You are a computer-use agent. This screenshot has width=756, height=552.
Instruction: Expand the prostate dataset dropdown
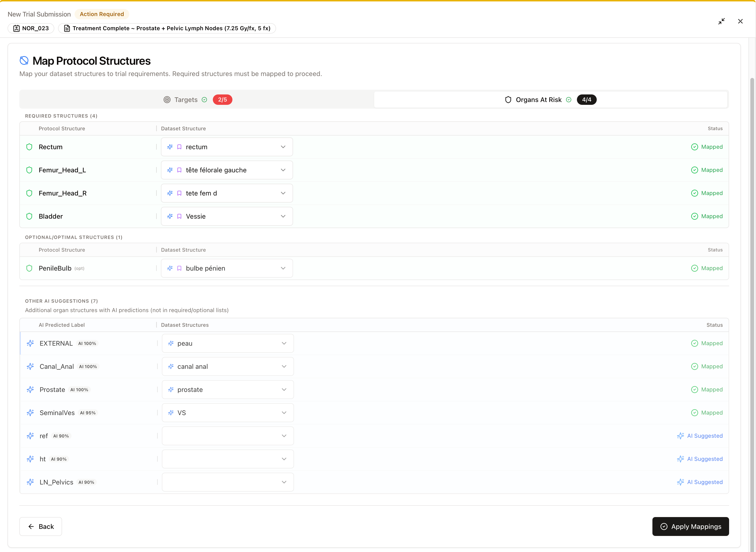tap(228, 390)
